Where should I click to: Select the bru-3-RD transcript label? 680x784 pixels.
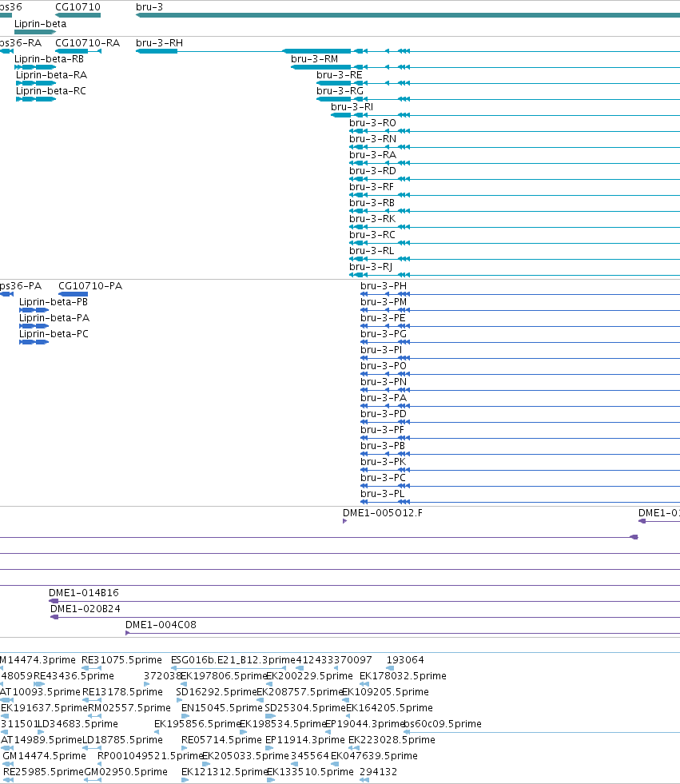click(x=372, y=171)
